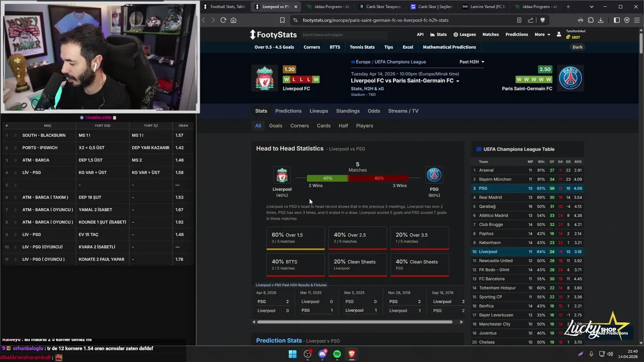Open tab list chevron in browser title bar
The width and height of the screenshot is (644, 362).
(x=591, y=7)
